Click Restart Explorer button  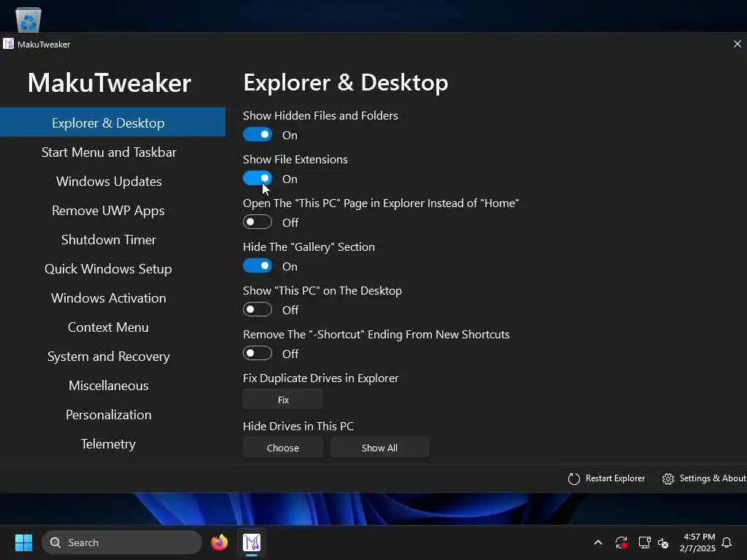click(606, 478)
